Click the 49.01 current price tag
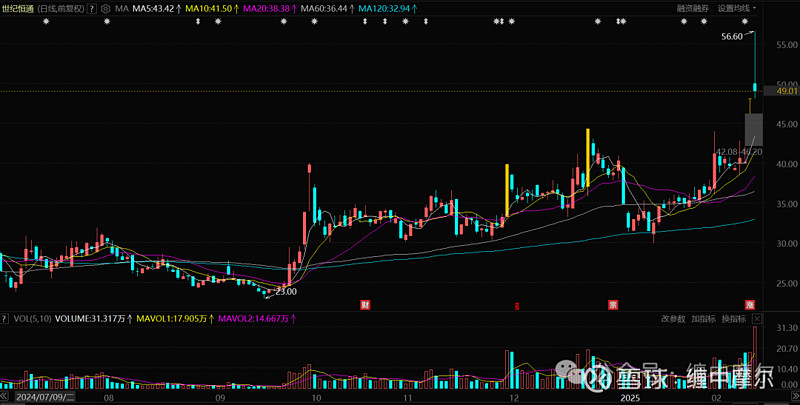800x405 pixels. click(780, 91)
